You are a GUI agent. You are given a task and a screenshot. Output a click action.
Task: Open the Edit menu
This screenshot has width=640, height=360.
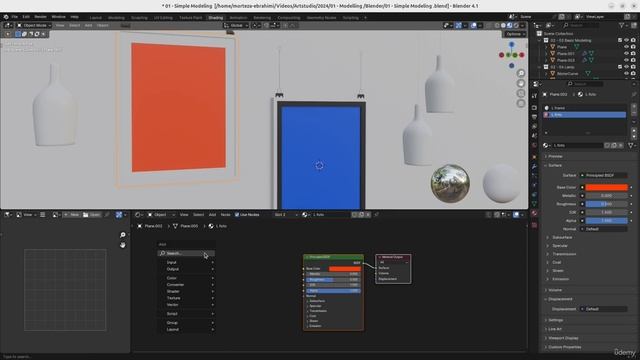tap(26, 17)
